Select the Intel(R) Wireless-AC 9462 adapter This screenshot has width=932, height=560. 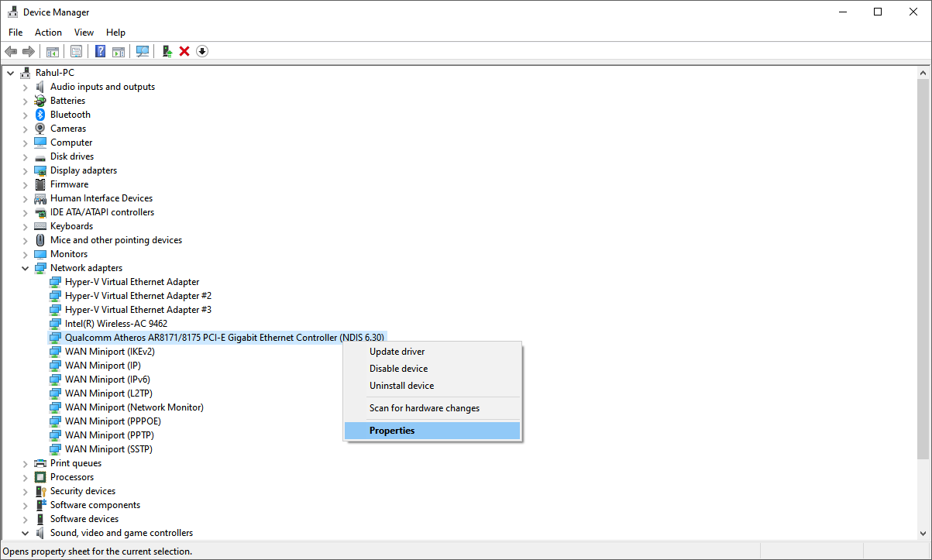(x=116, y=323)
